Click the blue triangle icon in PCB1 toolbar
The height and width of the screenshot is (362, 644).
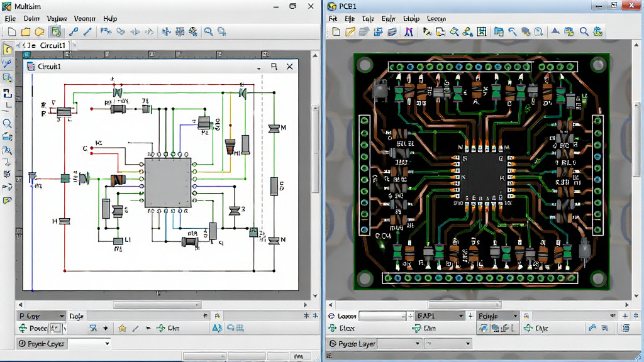click(555, 31)
